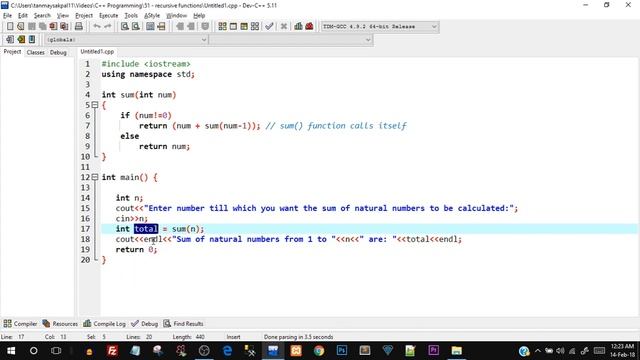Open FileZilla from the taskbar
The image size is (640, 360).
tap(112, 351)
